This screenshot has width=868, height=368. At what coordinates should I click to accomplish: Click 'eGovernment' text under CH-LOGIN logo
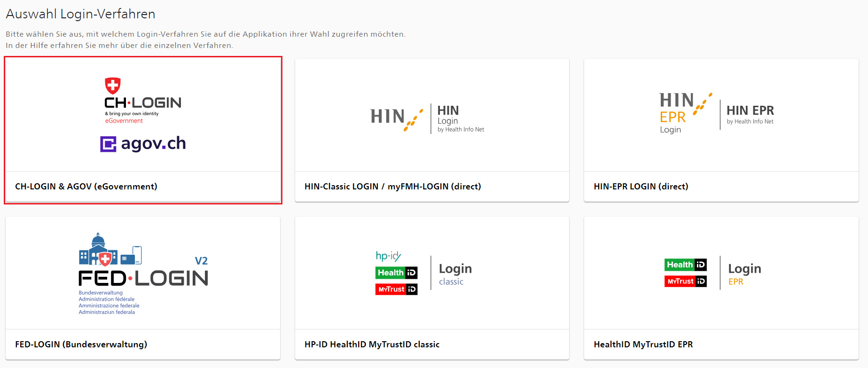click(124, 121)
